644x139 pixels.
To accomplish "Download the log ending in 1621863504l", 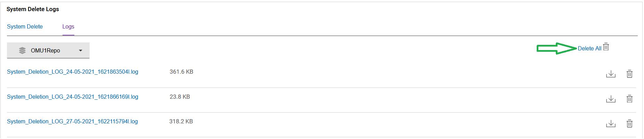I will pyautogui.click(x=610, y=74).
